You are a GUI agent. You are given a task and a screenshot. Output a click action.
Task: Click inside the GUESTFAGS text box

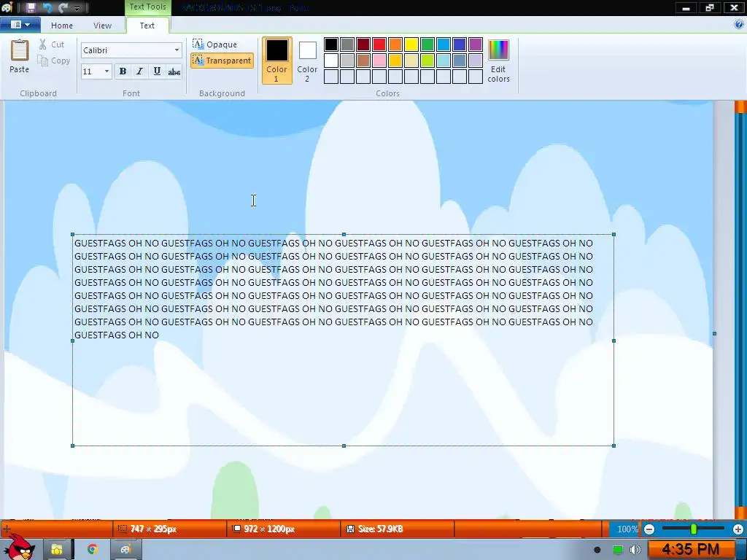pyautogui.click(x=343, y=340)
